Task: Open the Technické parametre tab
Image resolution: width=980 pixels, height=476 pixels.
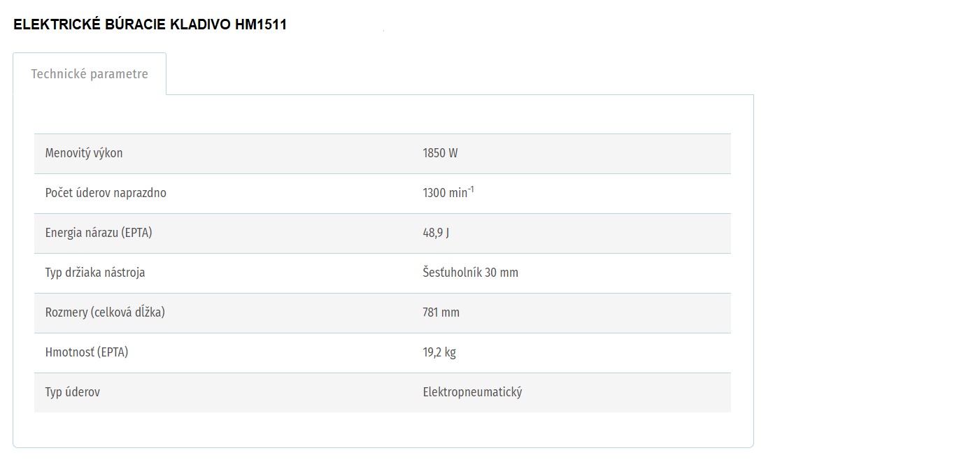Action: click(90, 74)
